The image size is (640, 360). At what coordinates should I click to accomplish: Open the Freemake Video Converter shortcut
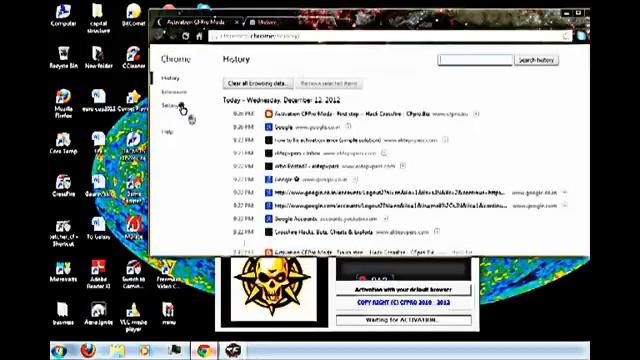coord(168,274)
